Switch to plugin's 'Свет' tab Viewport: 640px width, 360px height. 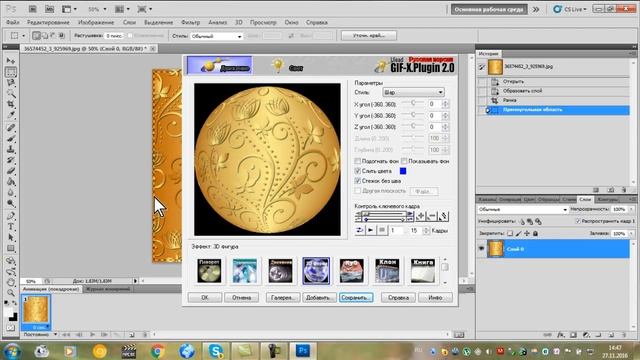click(x=288, y=66)
